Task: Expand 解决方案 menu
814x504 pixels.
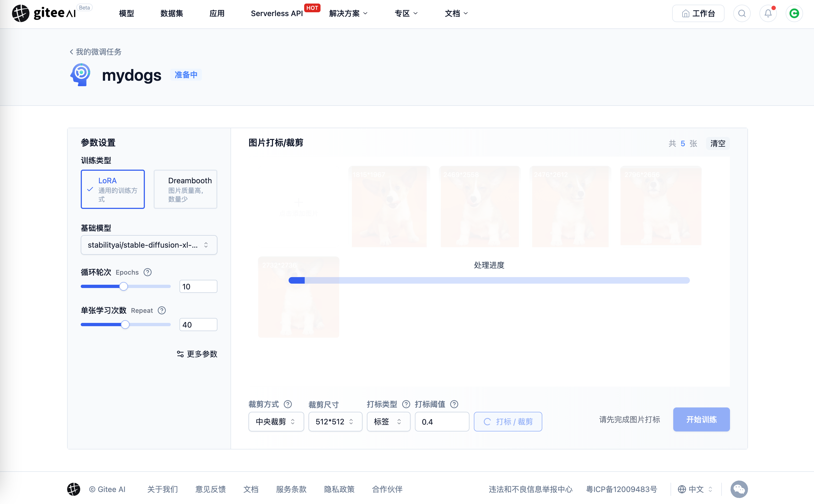Action: (x=348, y=13)
